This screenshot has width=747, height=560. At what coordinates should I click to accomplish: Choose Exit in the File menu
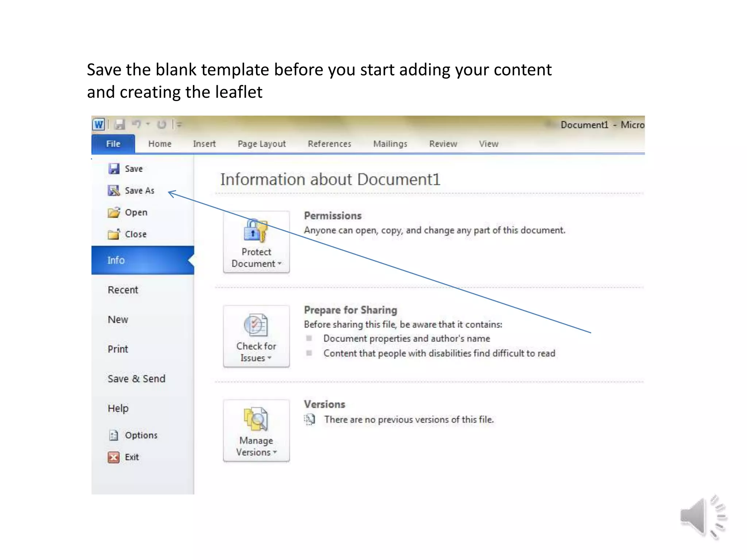[132, 457]
